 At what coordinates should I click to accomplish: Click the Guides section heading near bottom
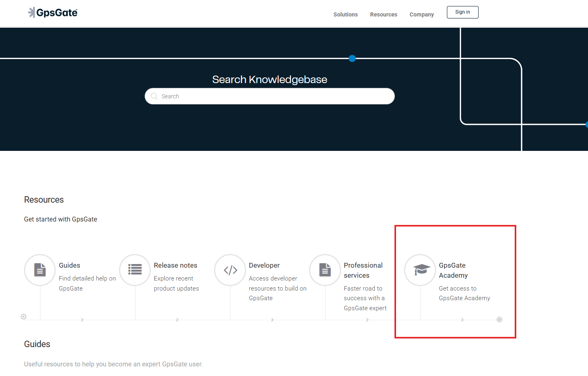coord(37,344)
